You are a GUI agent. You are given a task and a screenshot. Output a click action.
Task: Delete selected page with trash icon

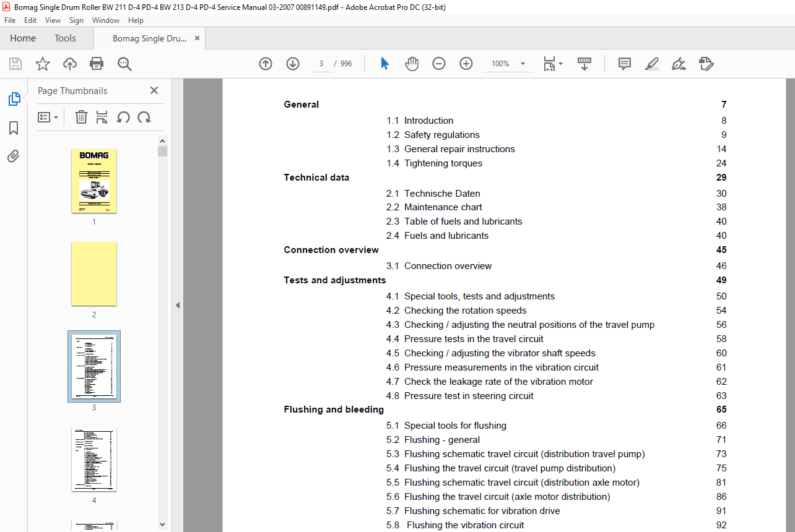(81, 118)
